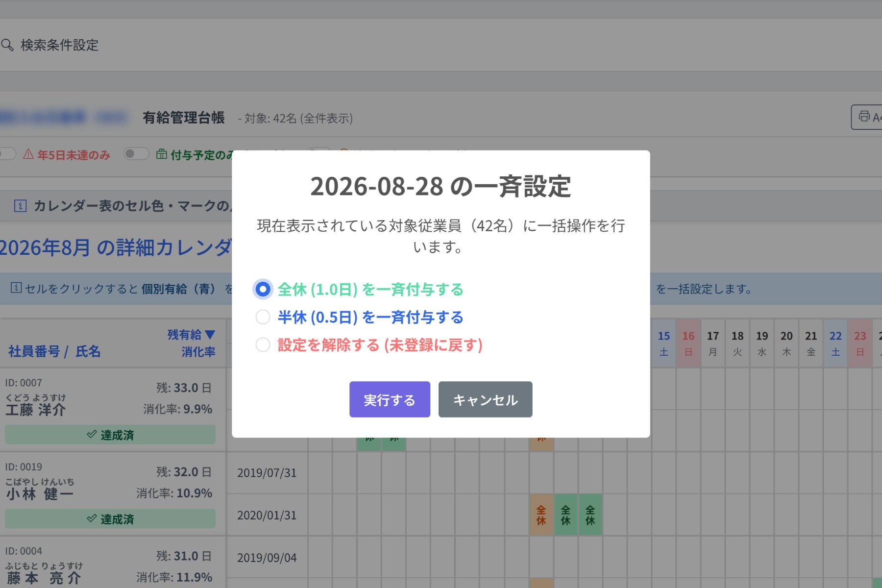Select the 全休 (1.0日) radio option

pyautogui.click(x=263, y=289)
